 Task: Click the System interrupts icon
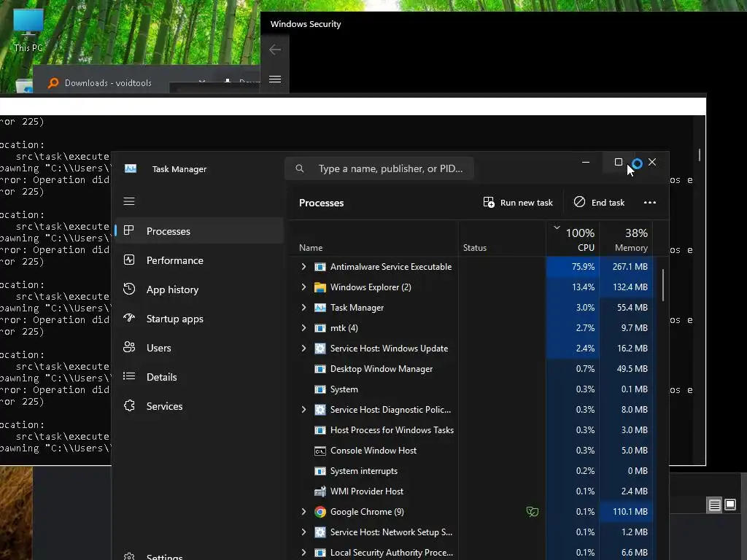click(320, 471)
